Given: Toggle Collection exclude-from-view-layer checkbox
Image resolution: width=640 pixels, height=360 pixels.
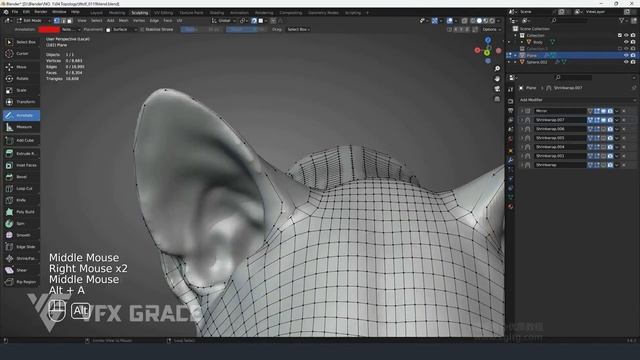Looking at the screenshot, I should (x=620, y=36).
